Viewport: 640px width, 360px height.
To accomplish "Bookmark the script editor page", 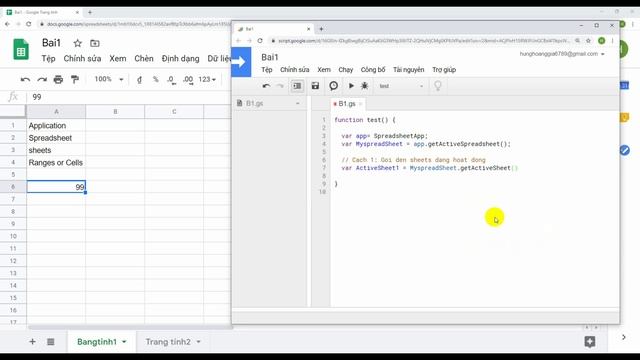I will coord(588,40).
